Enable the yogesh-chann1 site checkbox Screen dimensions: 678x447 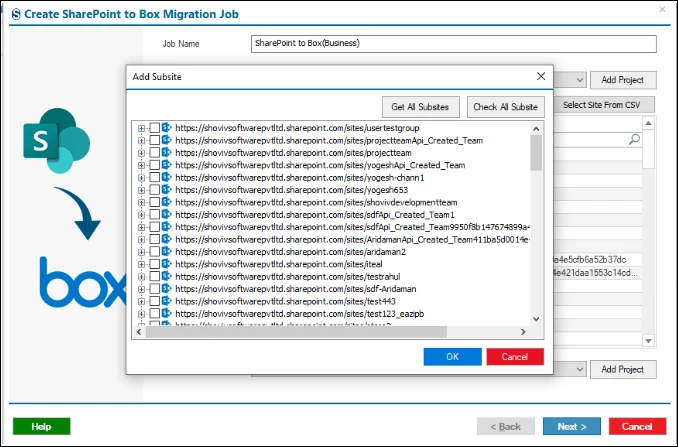(154, 177)
